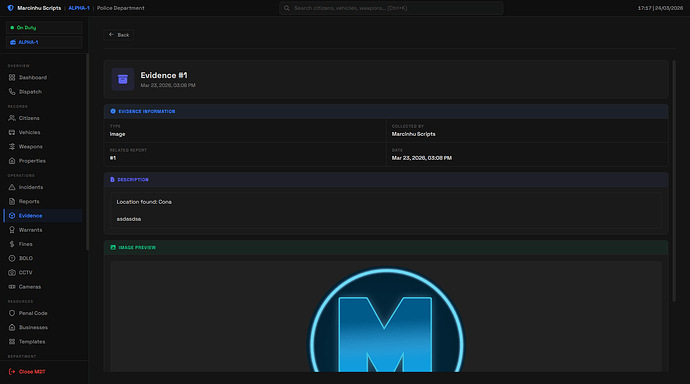Click the Cameras icon in sidebar
This screenshot has height=384, width=690.
(x=12, y=286)
